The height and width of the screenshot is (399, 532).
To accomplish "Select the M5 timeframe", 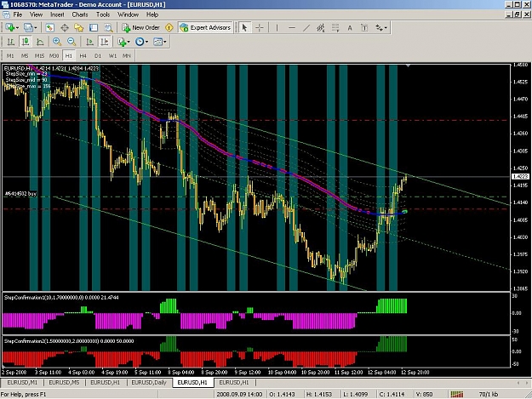I will (25, 55).
